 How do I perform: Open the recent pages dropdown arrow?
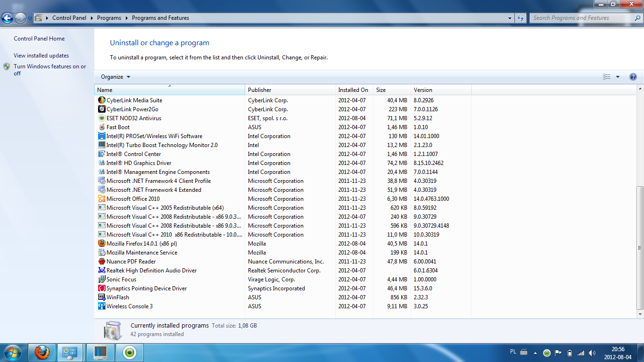[x=30, y=18]
